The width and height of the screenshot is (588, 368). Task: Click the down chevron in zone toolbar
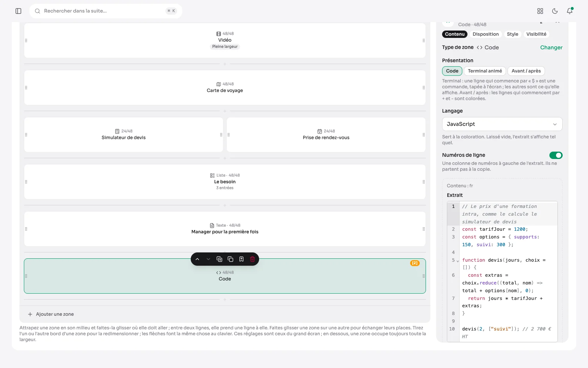pyautogui.click(x=208, y=259)
